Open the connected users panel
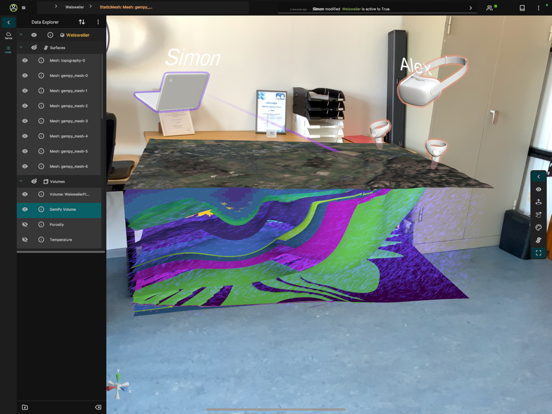The height and width of the screenshot is (414, 552). (x=491, y=7)
